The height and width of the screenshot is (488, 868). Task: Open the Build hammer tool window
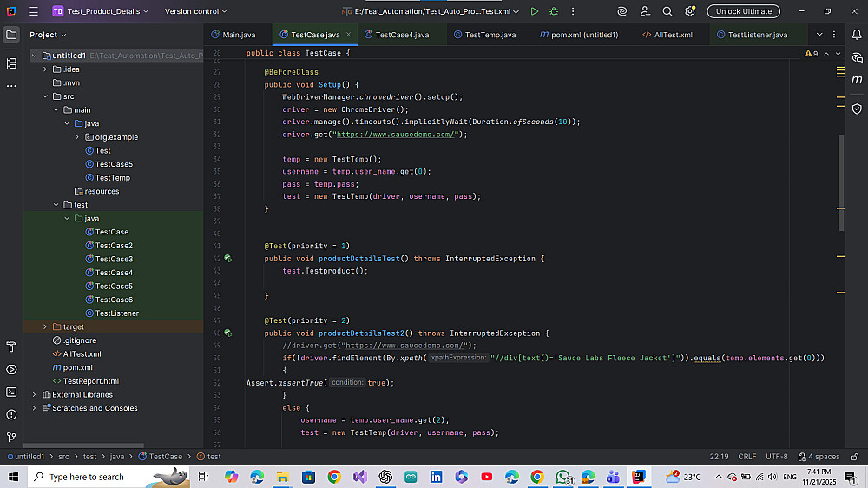coord(11,346)
